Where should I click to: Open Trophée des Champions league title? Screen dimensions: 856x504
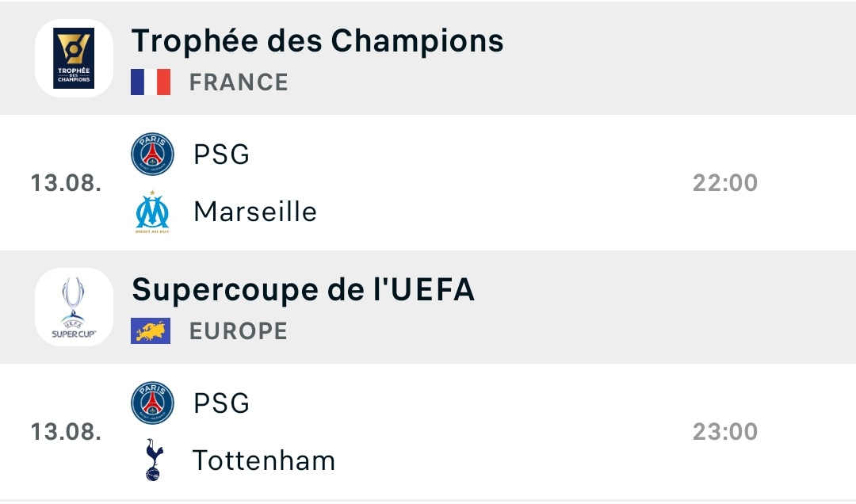click(x=317, y=41)
